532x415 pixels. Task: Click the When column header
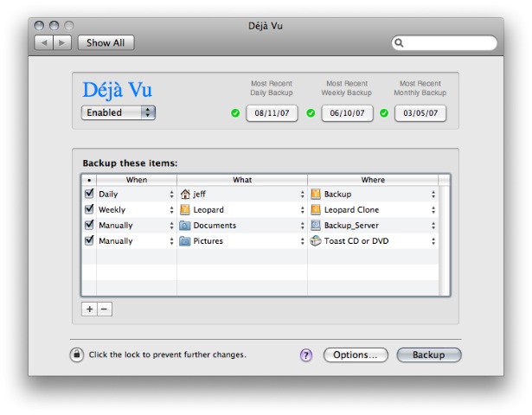136,180
